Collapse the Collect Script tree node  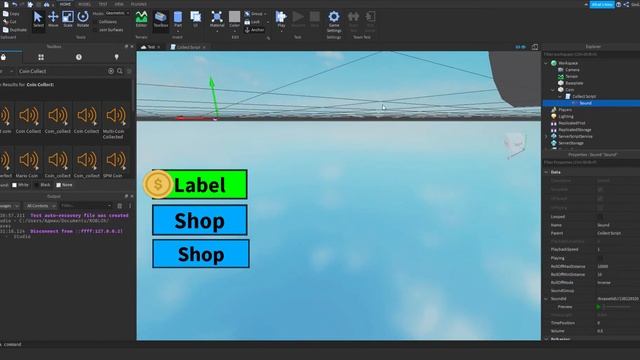click(560, 96)
